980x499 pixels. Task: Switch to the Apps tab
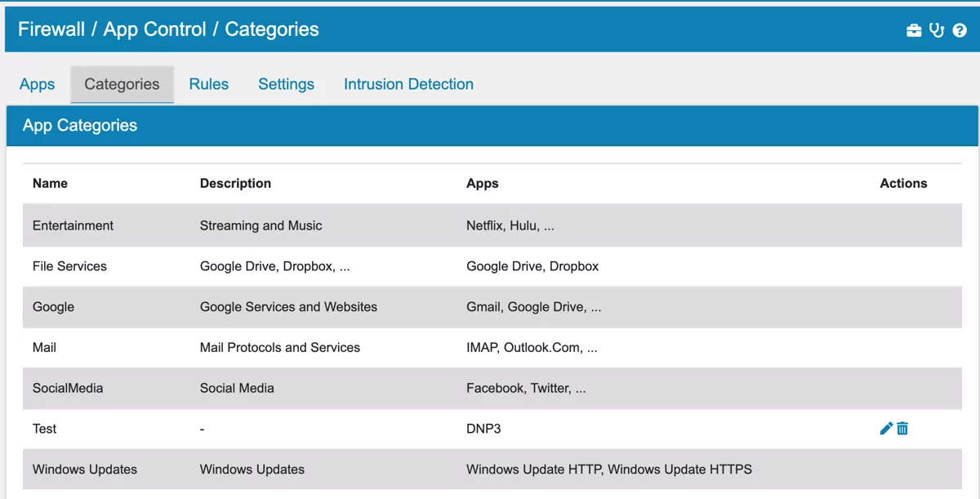coord(36,84)
